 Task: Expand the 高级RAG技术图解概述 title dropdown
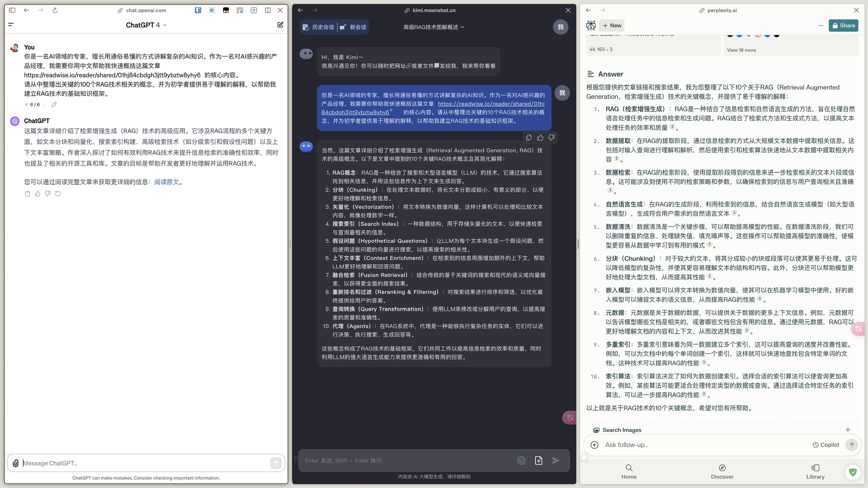click(434, 27)
